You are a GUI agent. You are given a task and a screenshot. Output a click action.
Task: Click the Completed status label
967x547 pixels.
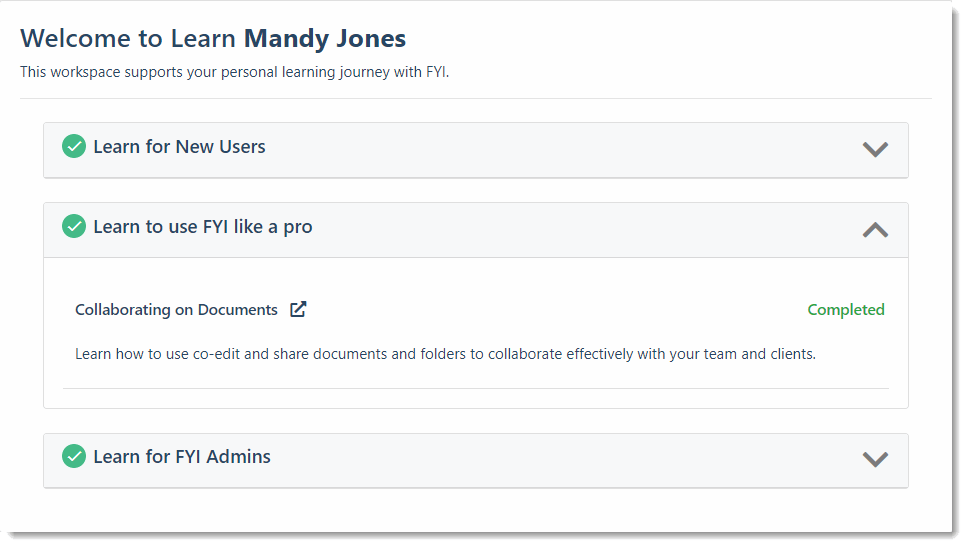tap(846, 310)
